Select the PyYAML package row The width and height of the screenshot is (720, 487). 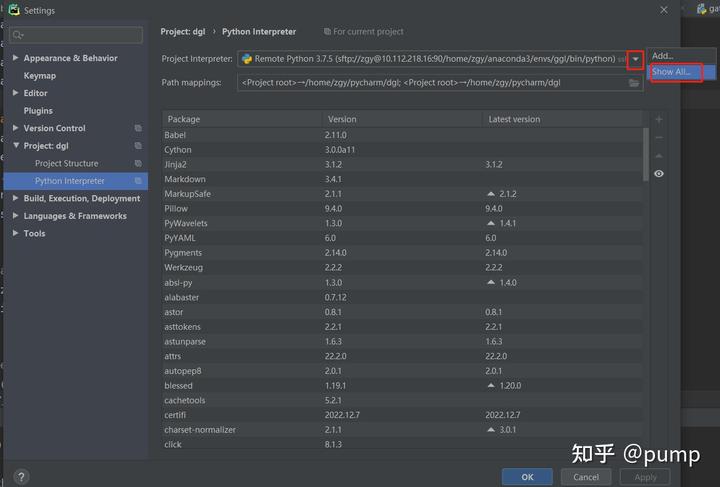[x=403, y=238]
